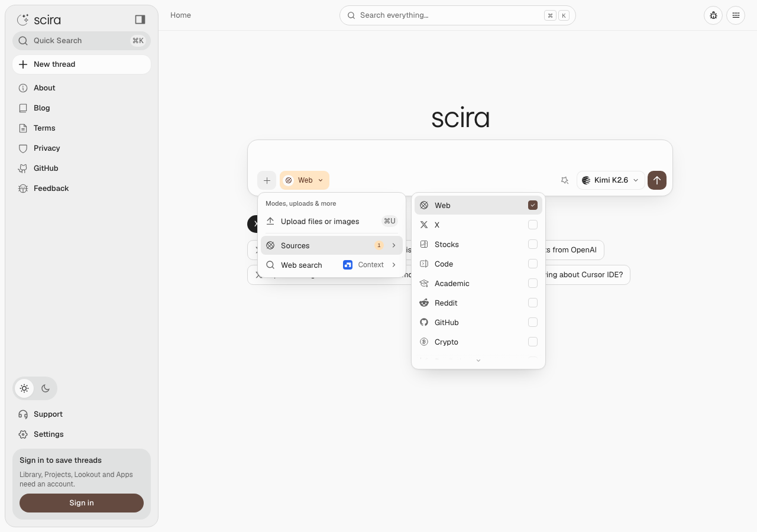Tick the Stocks source checkbox
Viewport: 757px width, 532px height.
533,244
